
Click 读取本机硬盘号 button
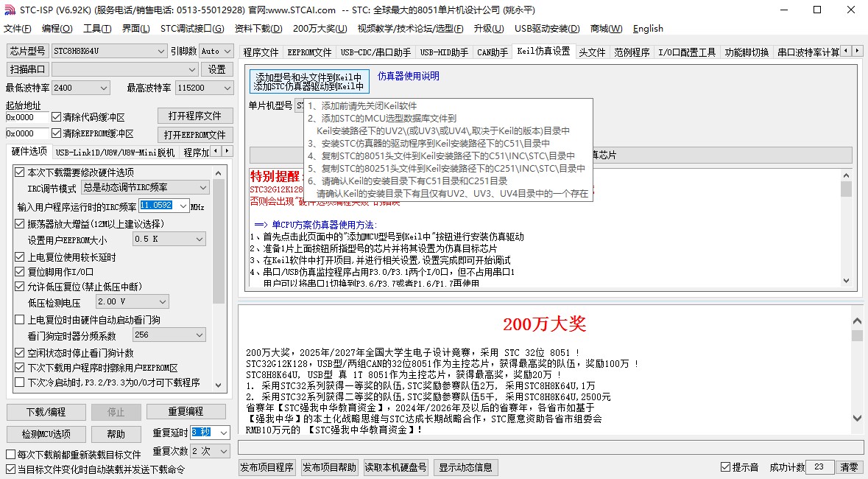click(395, 467)
